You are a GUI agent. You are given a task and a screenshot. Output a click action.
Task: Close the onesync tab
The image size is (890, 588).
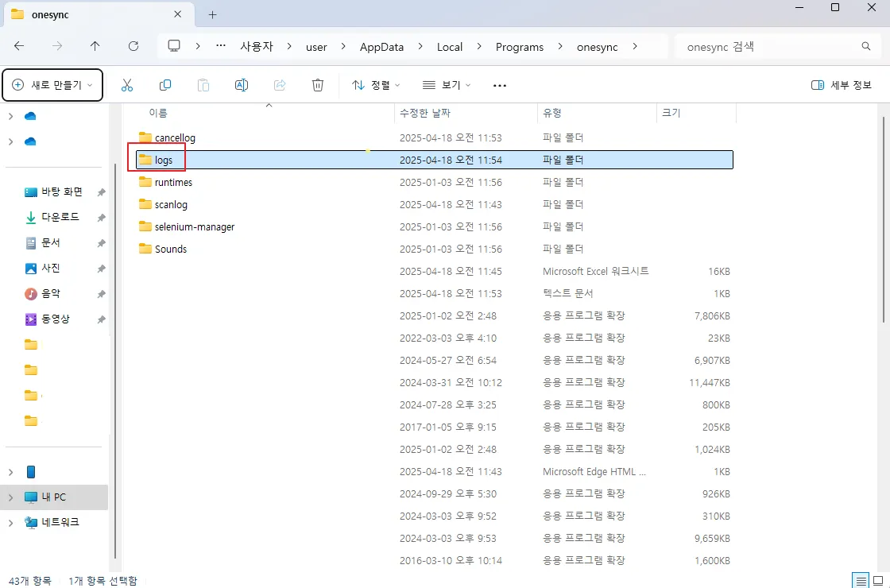[178, 14]
